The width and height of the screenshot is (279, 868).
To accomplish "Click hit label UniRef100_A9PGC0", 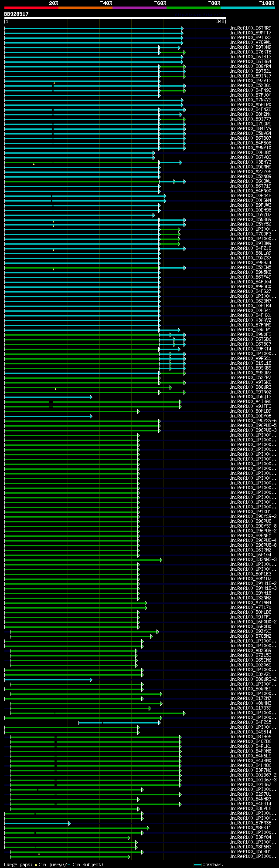I will tap(251, 286).
